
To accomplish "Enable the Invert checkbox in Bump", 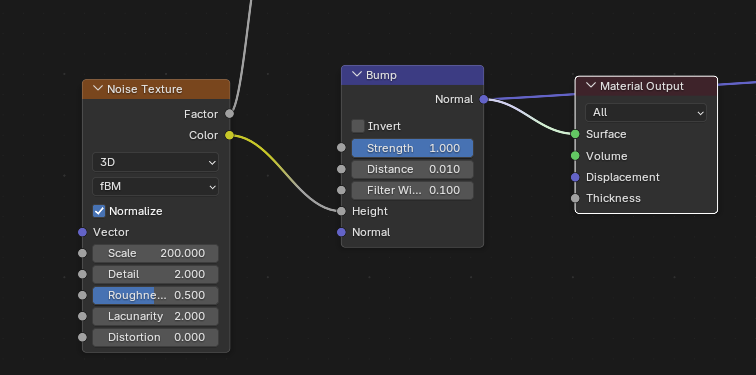I will click(x=358, y=126).
